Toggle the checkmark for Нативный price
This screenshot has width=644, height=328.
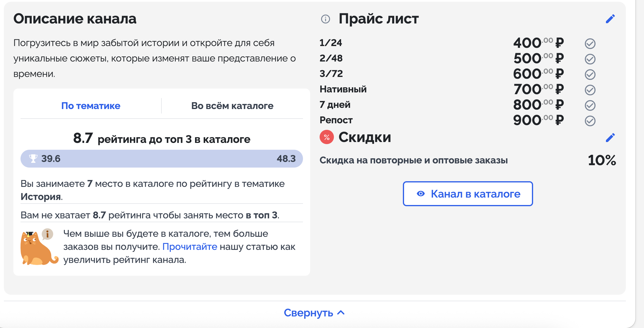point(590,90)
